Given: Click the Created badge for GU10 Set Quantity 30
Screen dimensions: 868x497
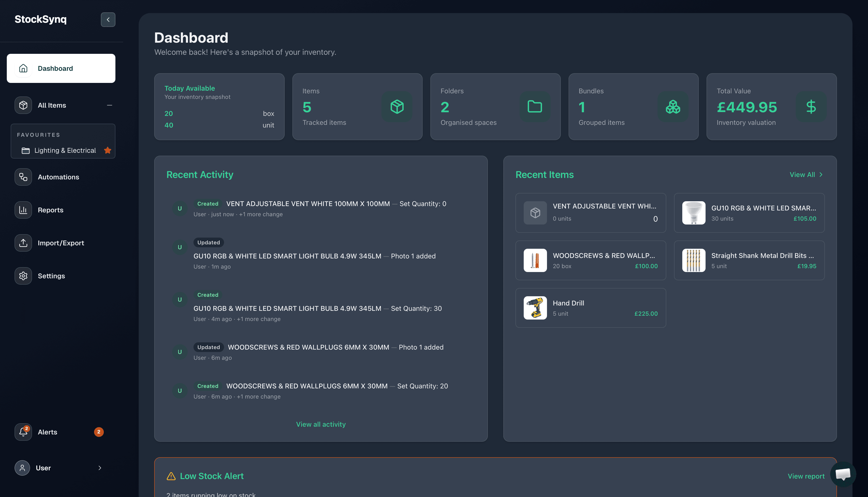Looking at the screenshot, I should click(208, 295).
